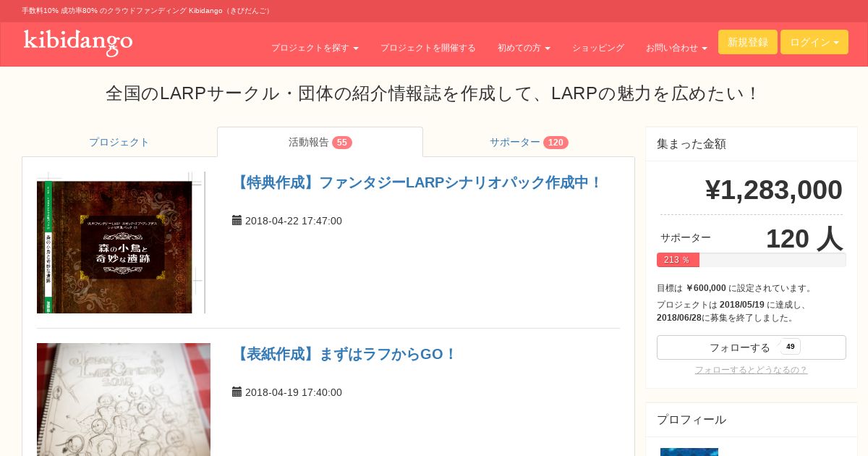The image size is (868, 456).
Task: Click the 集まった金額 panel heading
Action: [692, 144]
